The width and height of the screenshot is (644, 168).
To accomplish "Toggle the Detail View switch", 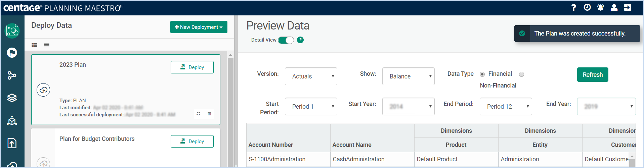I will coord(286,40).
